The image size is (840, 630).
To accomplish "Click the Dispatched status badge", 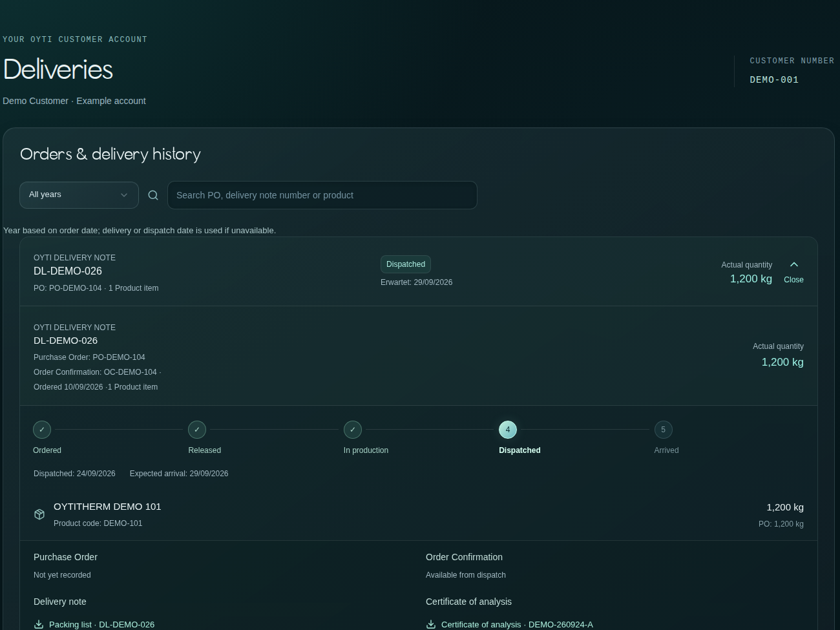I will point(406,264).
